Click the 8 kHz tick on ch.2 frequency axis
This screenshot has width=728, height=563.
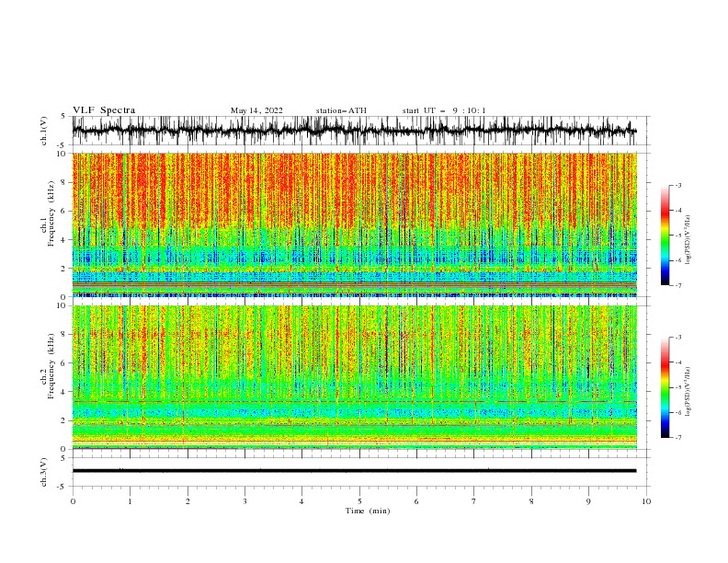[x=64, y=335]
